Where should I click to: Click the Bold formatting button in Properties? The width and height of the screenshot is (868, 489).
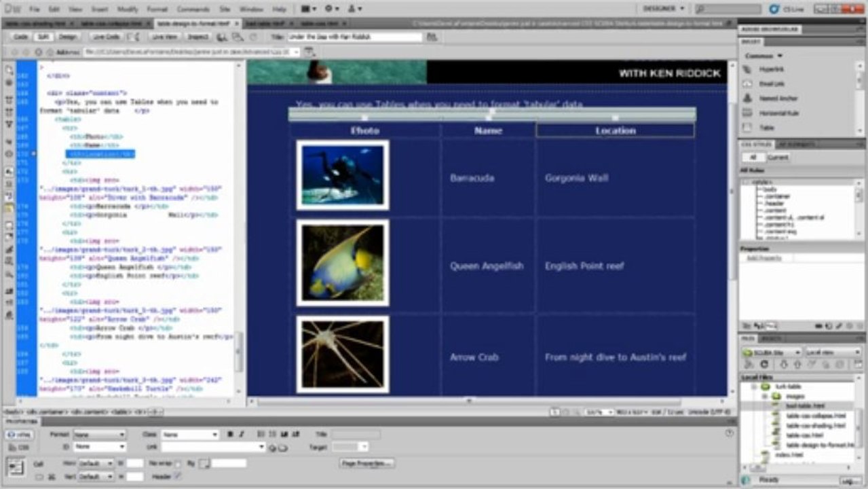230,434
